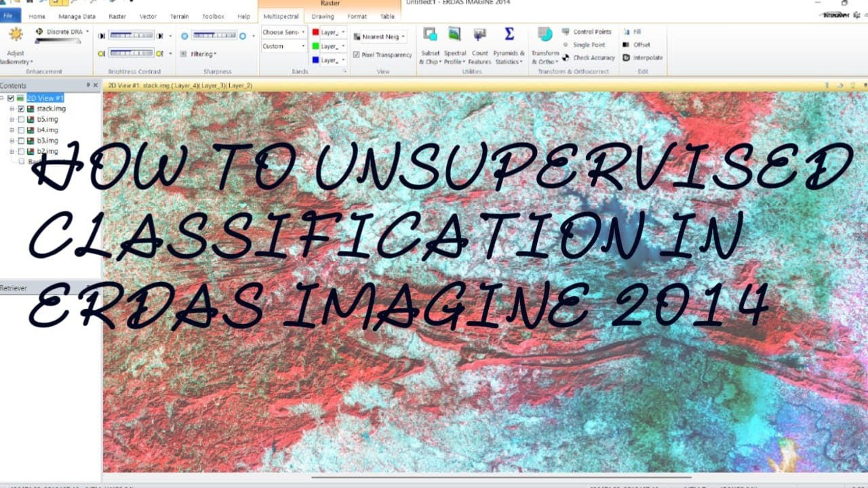This screenshot has height=488, width=868.
Task: Open the Discrete DRA dropdown
Action: pos(87,32)
